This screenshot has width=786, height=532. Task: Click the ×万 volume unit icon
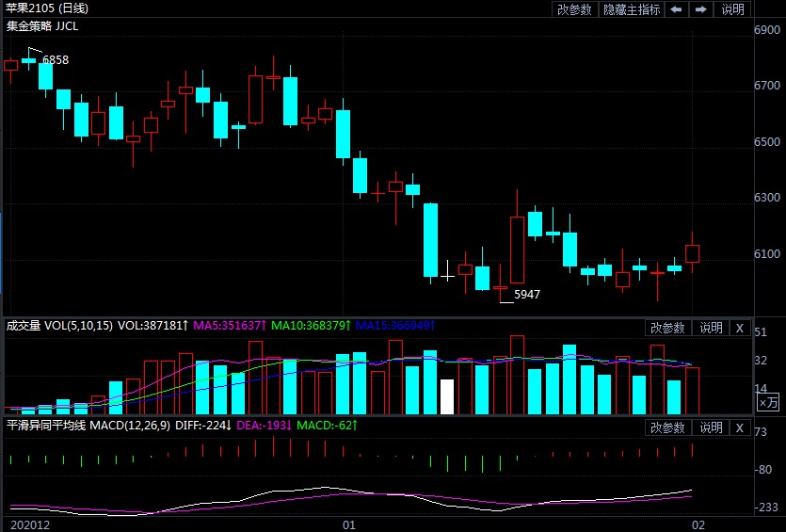pyautogui.click(x=769, y=403)
